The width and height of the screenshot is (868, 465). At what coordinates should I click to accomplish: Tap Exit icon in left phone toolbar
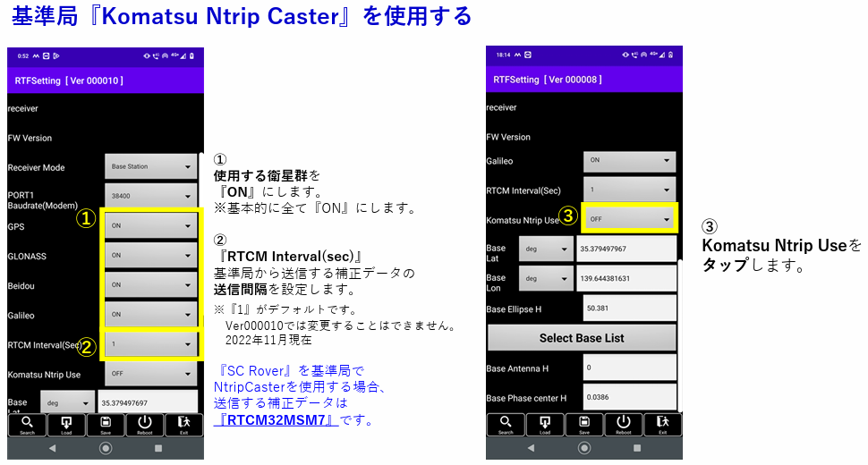(183, 425)
